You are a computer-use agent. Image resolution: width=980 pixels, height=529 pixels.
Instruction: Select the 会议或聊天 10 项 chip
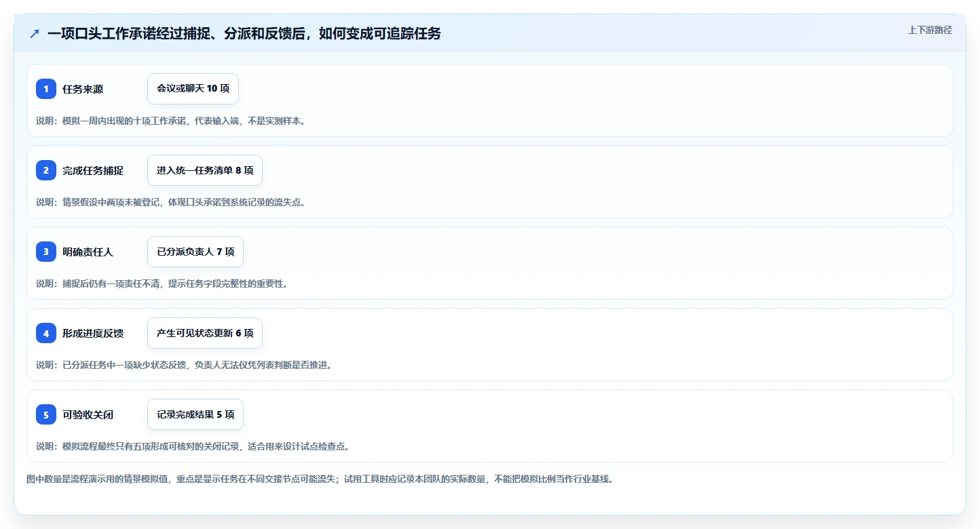(193, 89)
